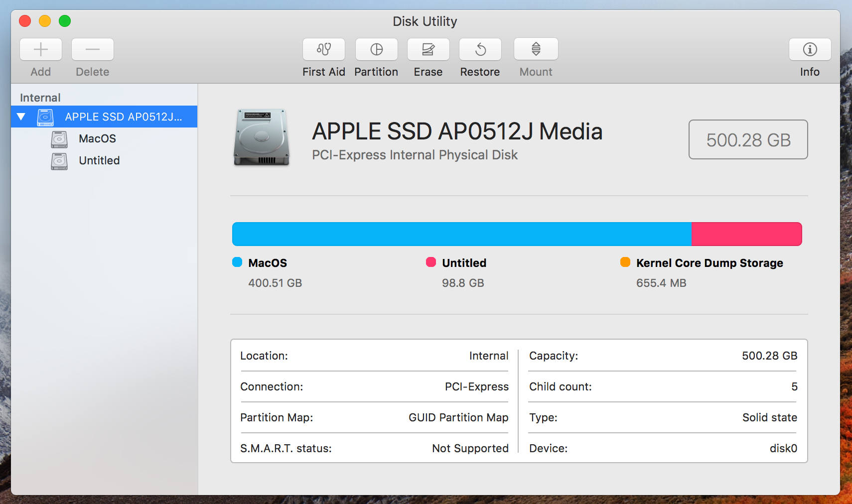This screenshot has width=852, height=504.
Task: Click the blue MacOS legend dot
Action: coord(237,262)
